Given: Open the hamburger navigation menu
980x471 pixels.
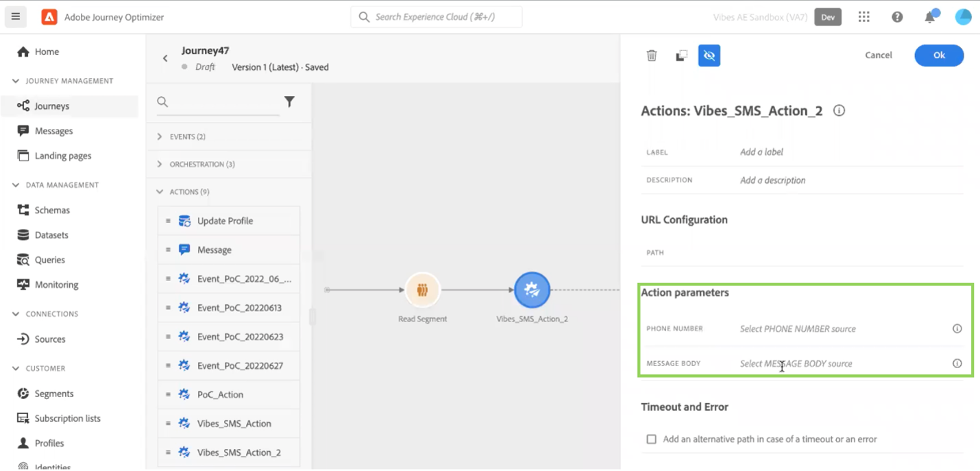Looking at the screenshot, I should tap(15, 16).
